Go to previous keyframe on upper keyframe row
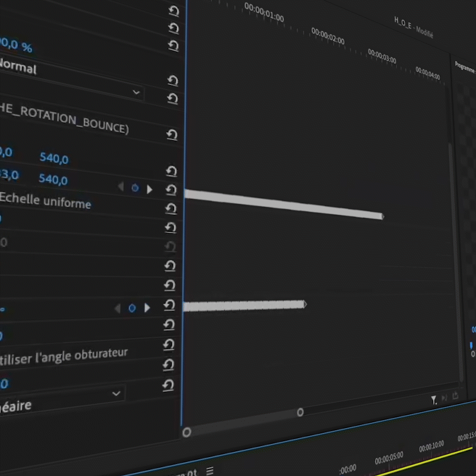This screenshot has width=476, height=476. click(x=121, y=187)
